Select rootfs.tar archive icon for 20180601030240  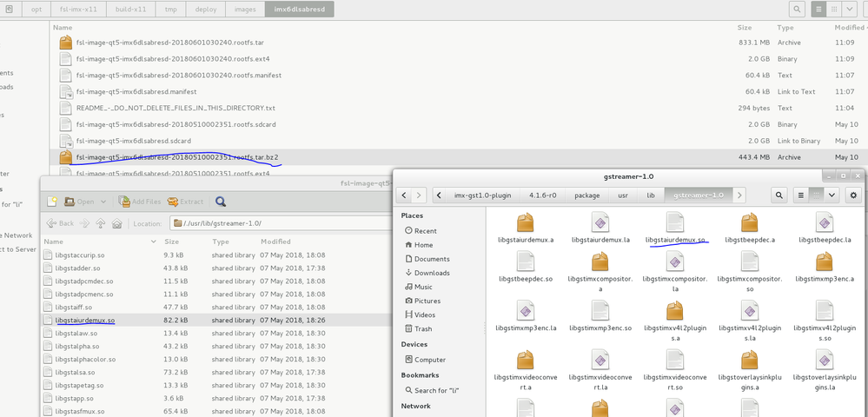pos(66,42)
